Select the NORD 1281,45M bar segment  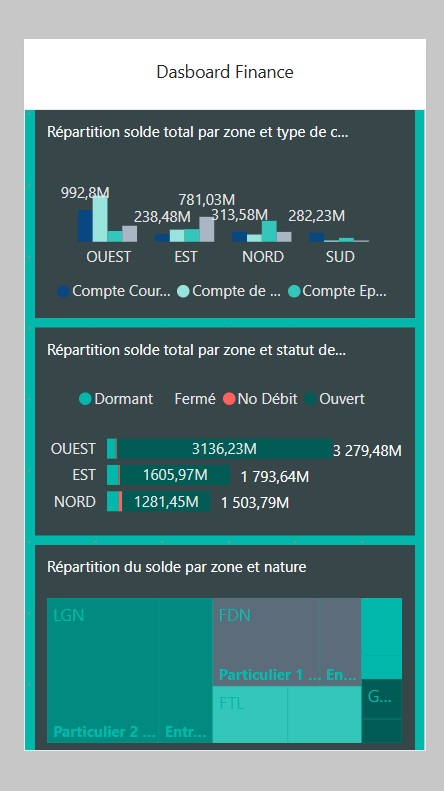pos(166,502)
